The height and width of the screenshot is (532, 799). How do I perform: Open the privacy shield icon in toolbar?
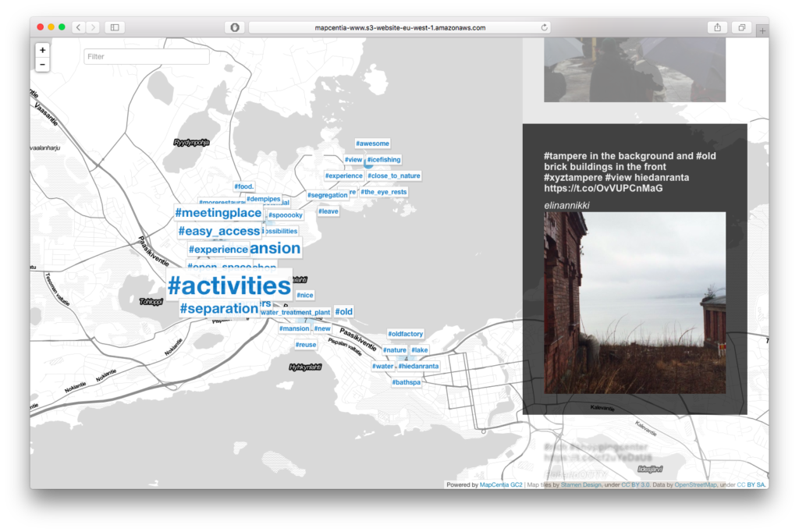[235, 27]
